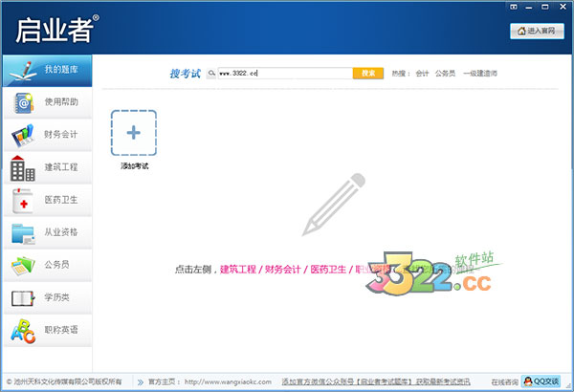Click the hot search 会计 link
The width and height of the screenshot is (574, 392).
point(422,74)
